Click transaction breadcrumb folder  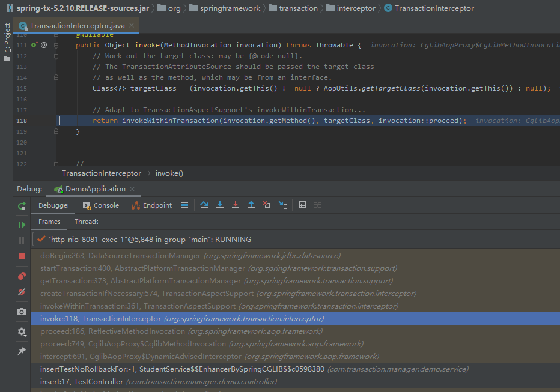293,8
